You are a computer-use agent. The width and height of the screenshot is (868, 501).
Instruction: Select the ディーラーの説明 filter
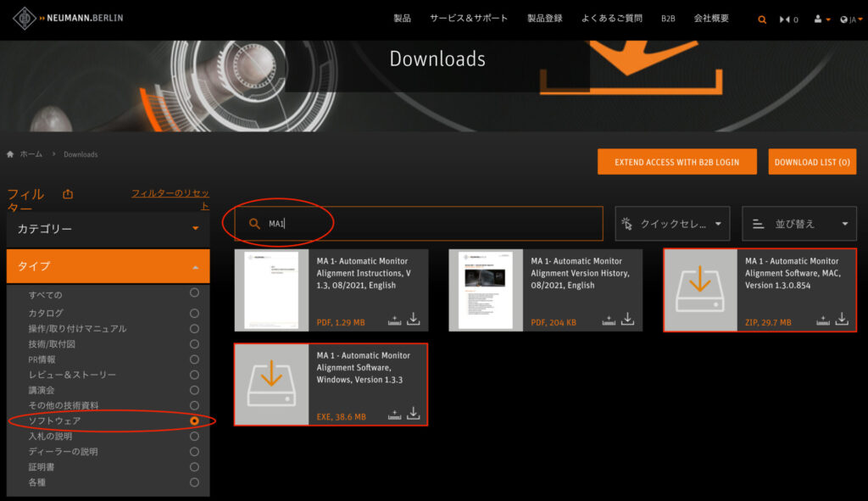tap(194, 452)
